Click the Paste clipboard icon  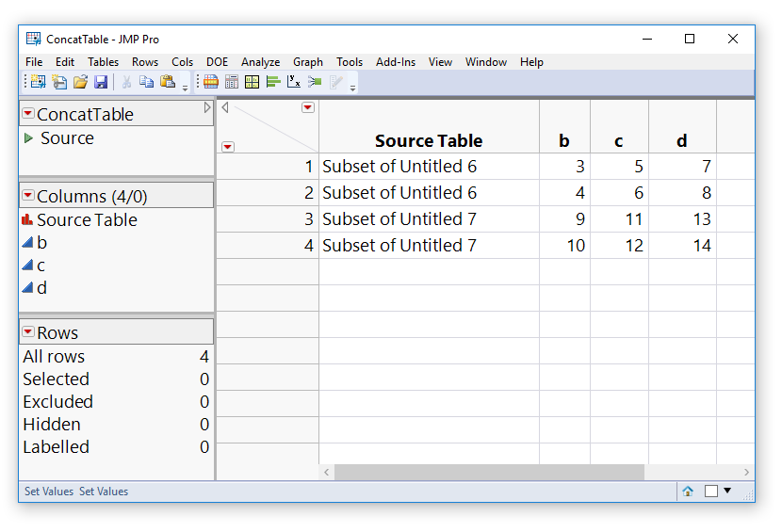168,82
